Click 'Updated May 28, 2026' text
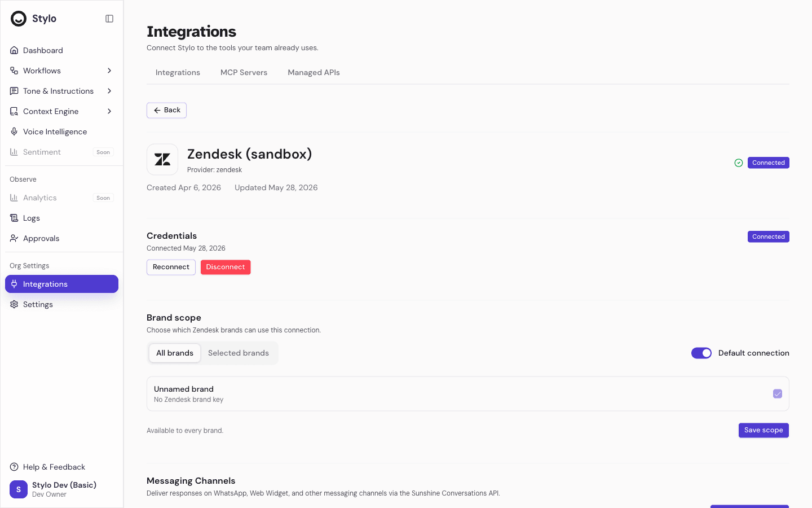Viewport: 812px width, 508px height. coord(276,187)
